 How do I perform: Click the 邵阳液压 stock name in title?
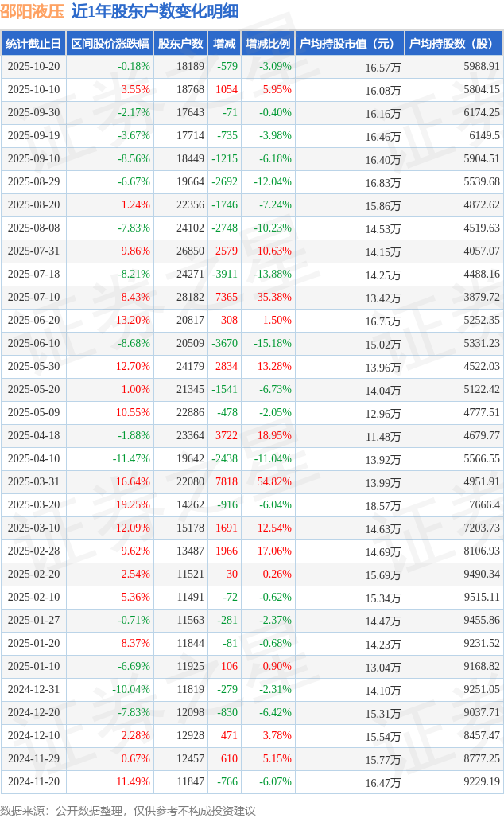pos(33,11)
